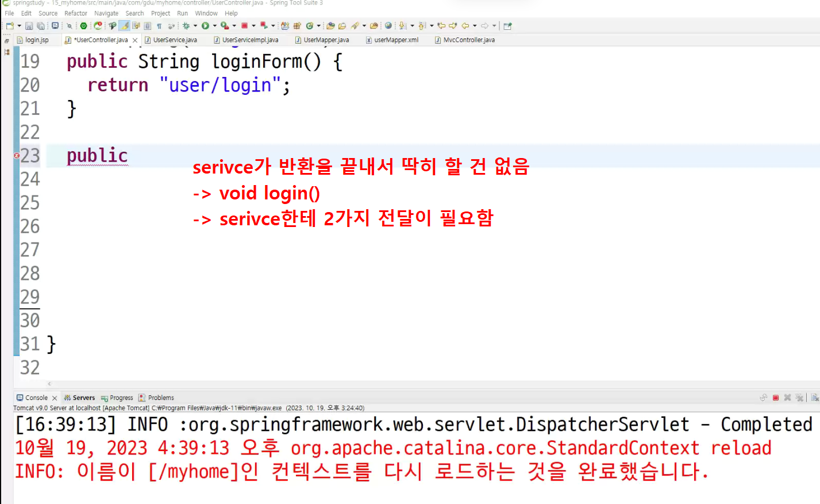Open the Edit menu
This screenshot has height=504, width=820.
tap(26, 13)
